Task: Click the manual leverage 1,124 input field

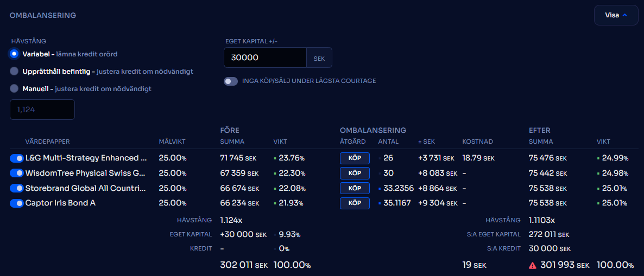Action: click(x=42, y=110)
